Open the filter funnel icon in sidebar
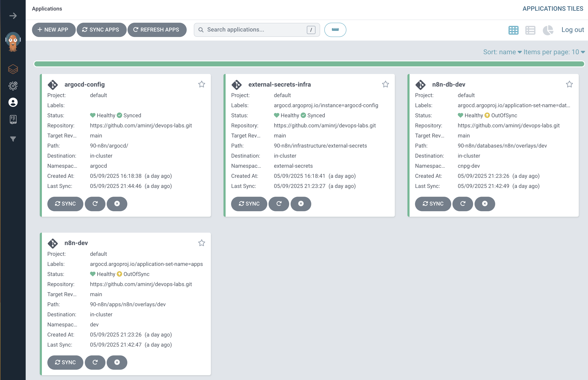This screenshot has width=588, height=380. click(13, 139)
